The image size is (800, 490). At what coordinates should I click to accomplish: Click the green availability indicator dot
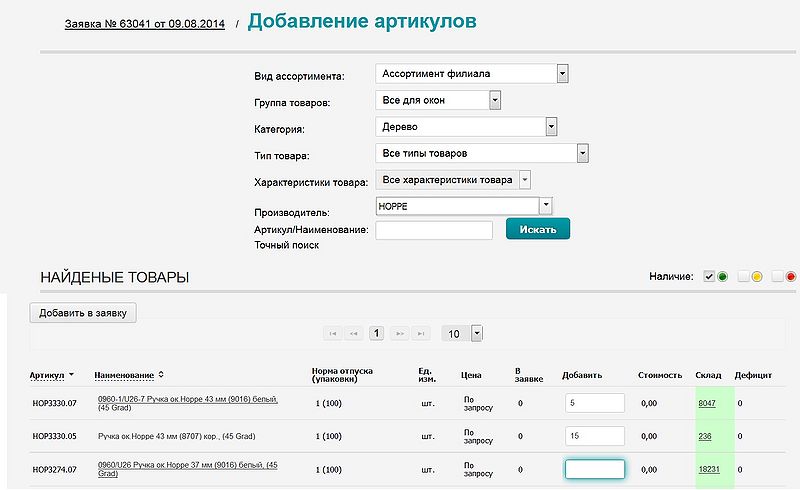click(722, 276)
